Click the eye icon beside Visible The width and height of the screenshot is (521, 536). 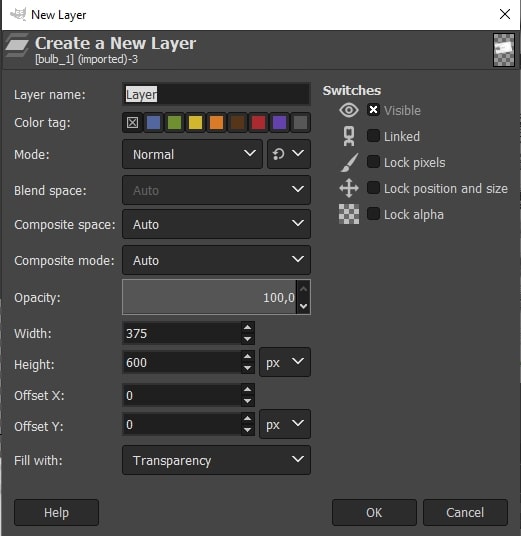(x=349, y=110)
